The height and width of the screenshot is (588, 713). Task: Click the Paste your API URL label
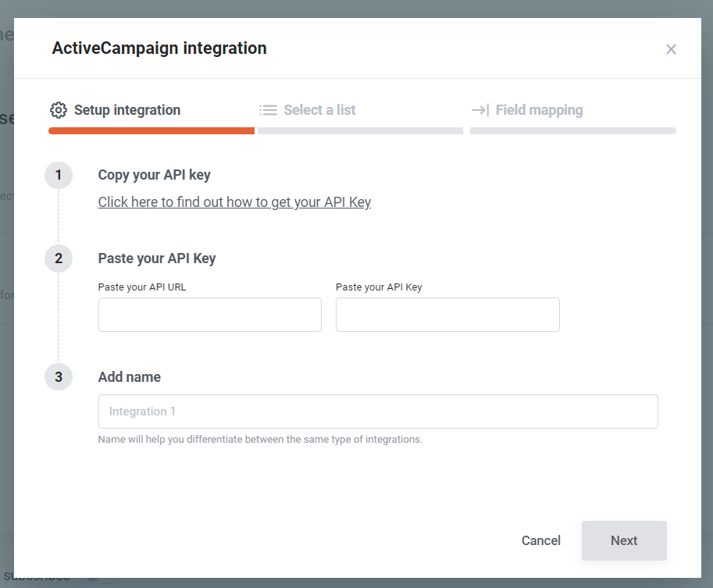click(142, 287)
